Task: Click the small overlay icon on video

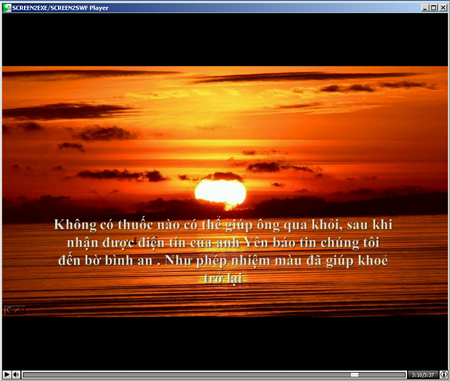Action: pyautogui.click(x=15, y=310)
